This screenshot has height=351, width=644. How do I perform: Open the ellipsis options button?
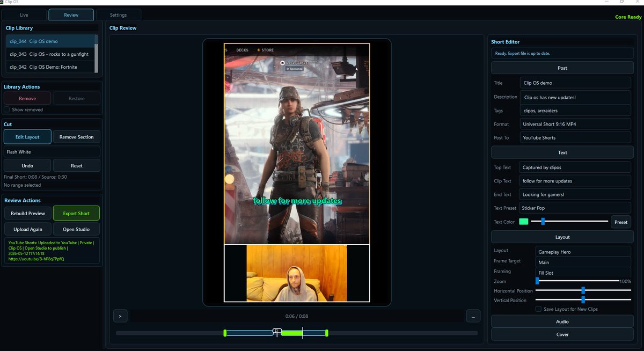click(x=473, y=317)
